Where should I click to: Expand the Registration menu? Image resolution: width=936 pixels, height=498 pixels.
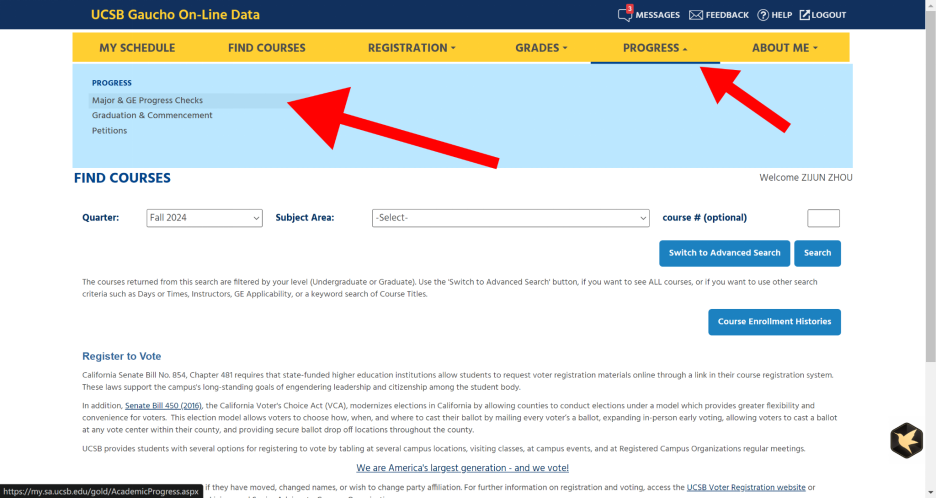click(x=411, y=48)
